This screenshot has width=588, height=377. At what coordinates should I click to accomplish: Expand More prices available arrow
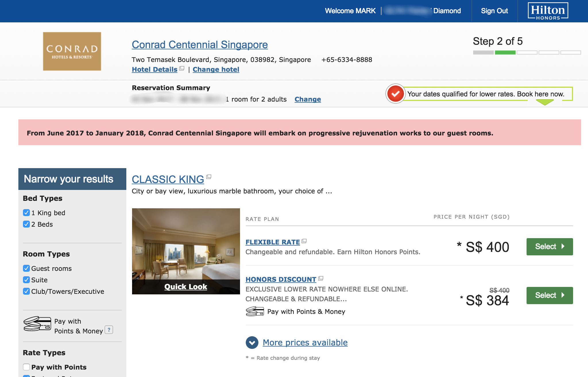[x=252, y=343]
